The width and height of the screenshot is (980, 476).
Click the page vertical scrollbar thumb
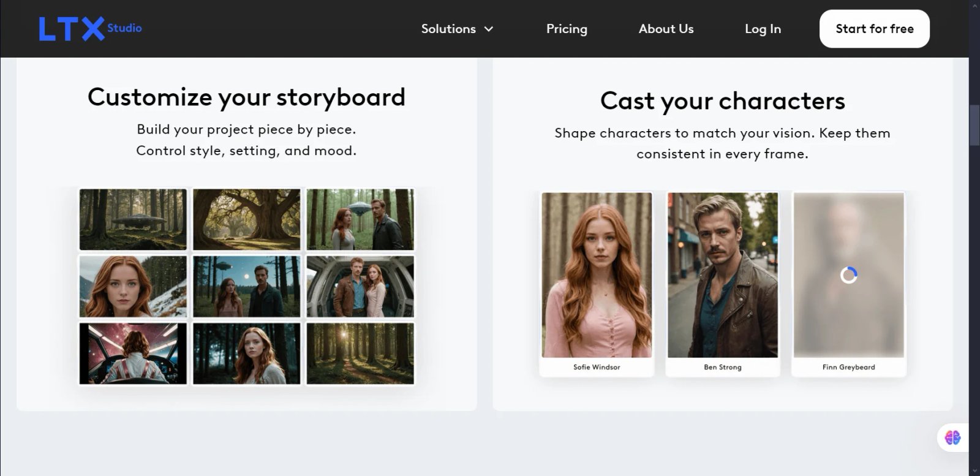pyautogui.click(x=974, y=125)
